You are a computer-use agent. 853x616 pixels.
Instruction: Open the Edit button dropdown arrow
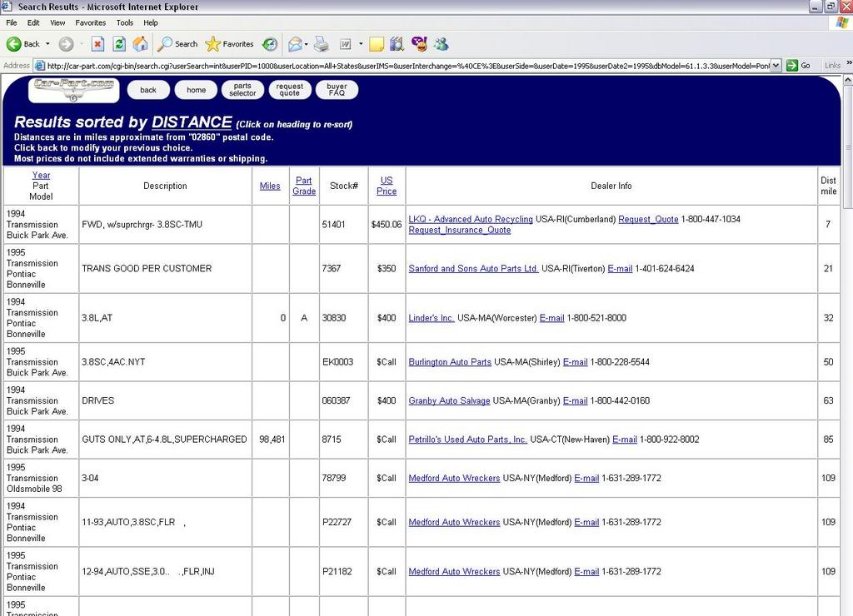pos(360,44)
